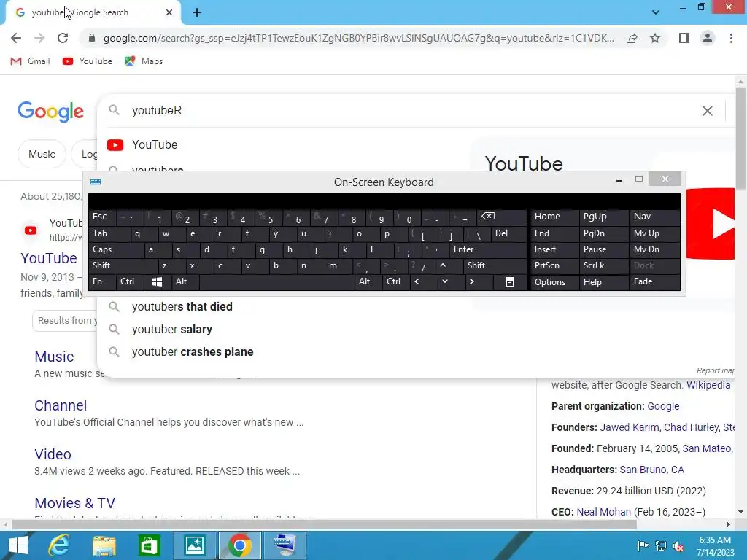Screen dimensions: 747x560
Task: Tap the spacebar on On-Screen Keyboard
Action: click(x=276, y=282)
